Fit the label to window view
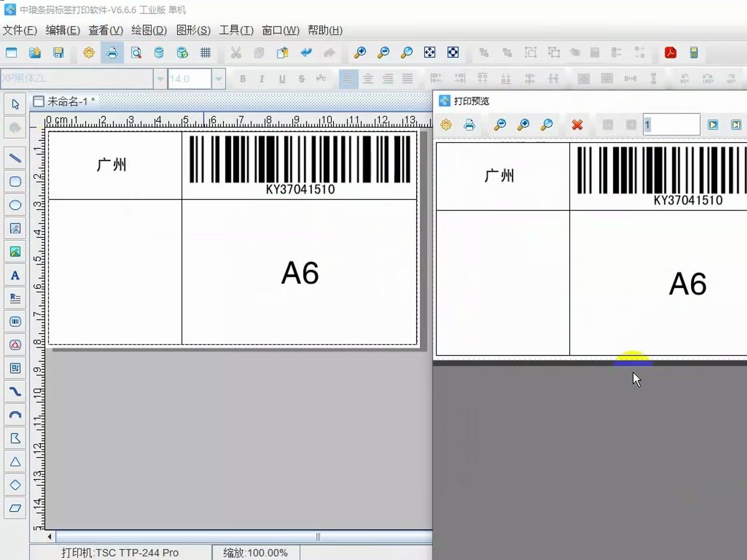The width and height of the screenshot is (747, 560). [430, 52]
